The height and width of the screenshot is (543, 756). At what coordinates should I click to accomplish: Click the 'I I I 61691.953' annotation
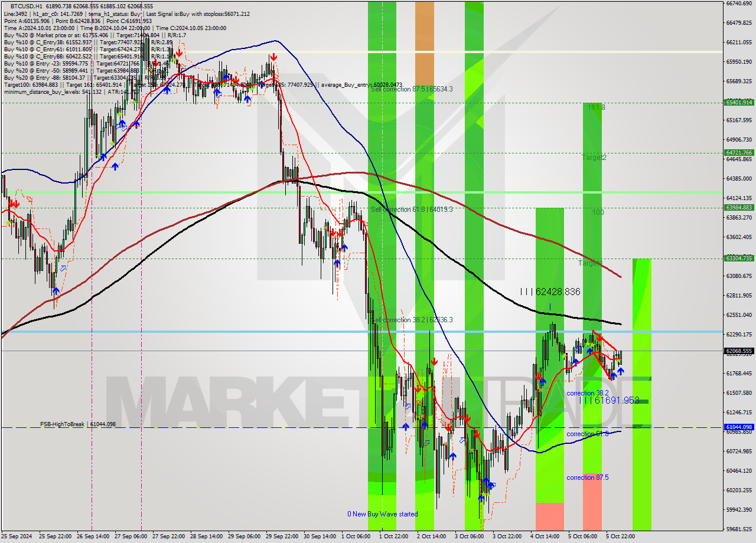[609, 400]
